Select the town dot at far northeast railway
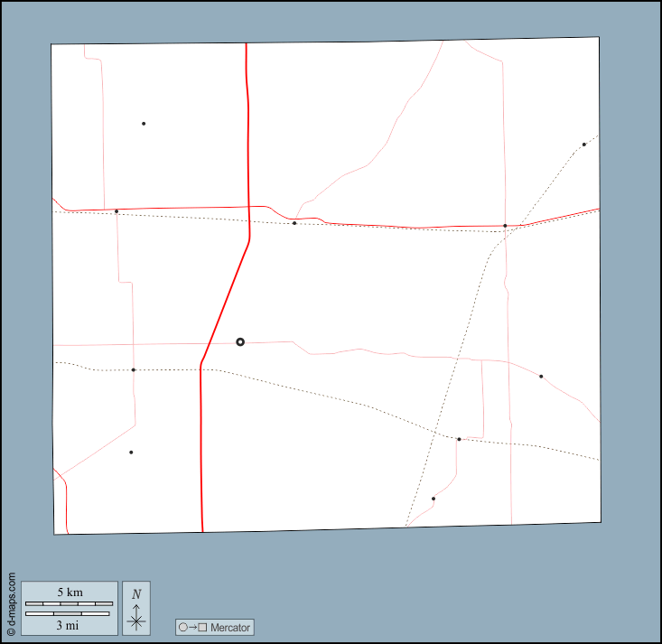This screenshot has height=644, width=662. click(583, 145)
